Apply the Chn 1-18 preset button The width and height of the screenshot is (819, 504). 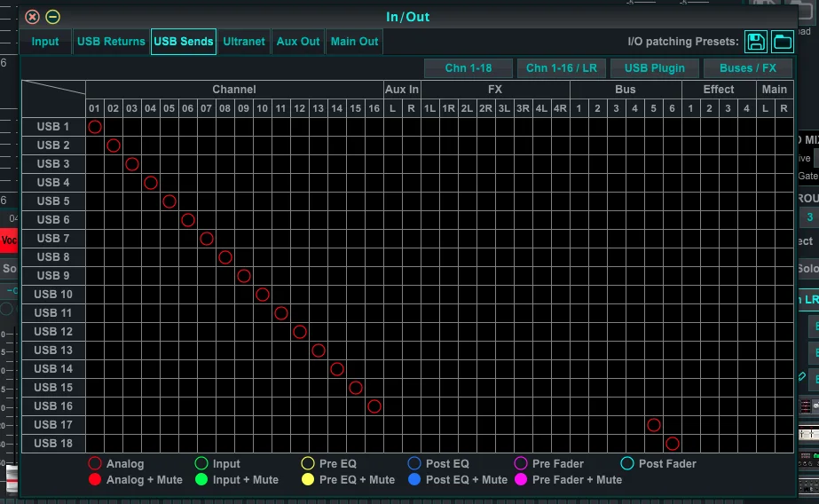tap(468, 68)
